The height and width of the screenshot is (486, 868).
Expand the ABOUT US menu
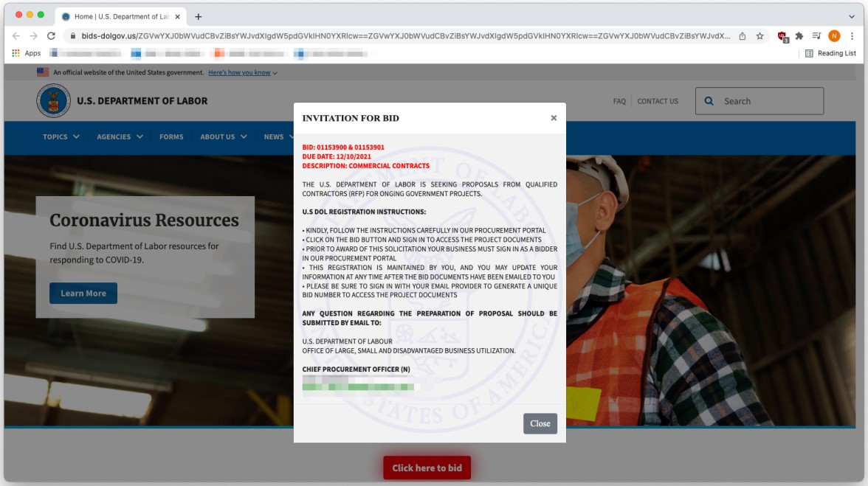tap(224, 136)
